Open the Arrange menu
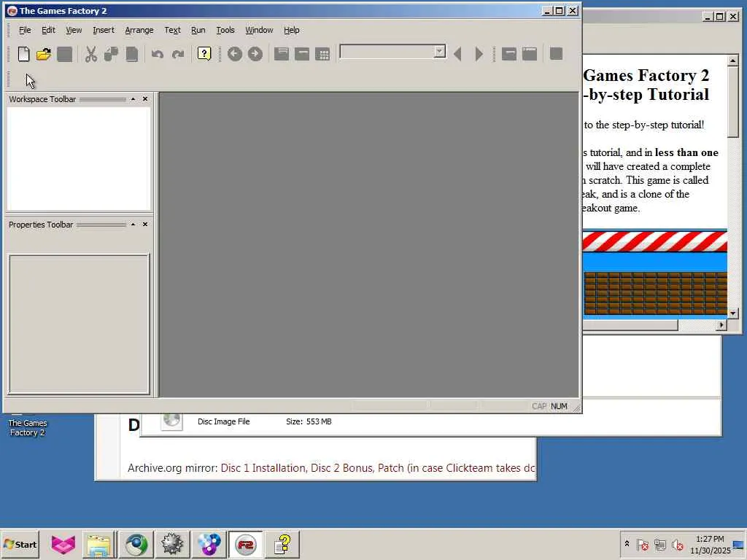Viewport: 747px width, 560px height. 139,30
